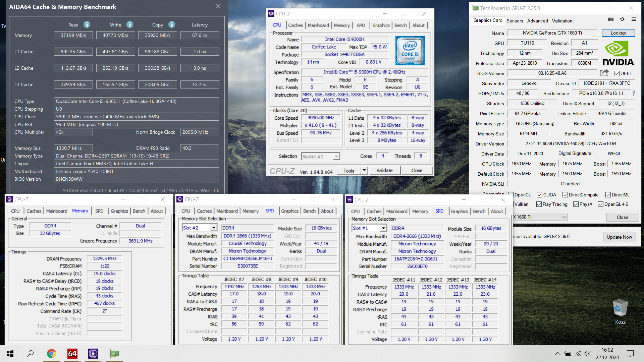644x362 pixels.
Task: Click the GPU-Z Lookup button
Action: 618,33
